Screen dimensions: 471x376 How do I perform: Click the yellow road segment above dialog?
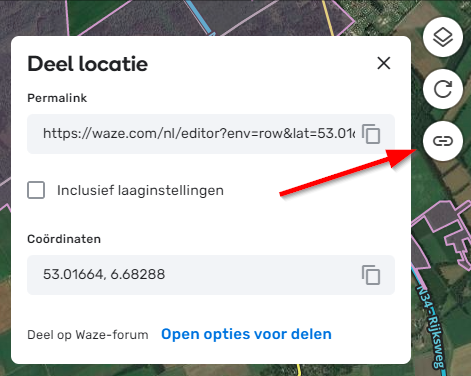click(x=328, y=18)
